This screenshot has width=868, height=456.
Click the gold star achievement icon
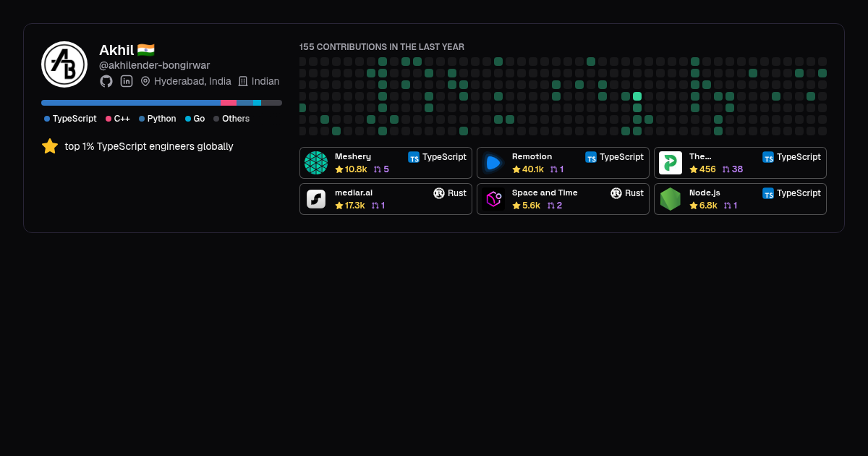pyautogui.click(x=50, y=146)
